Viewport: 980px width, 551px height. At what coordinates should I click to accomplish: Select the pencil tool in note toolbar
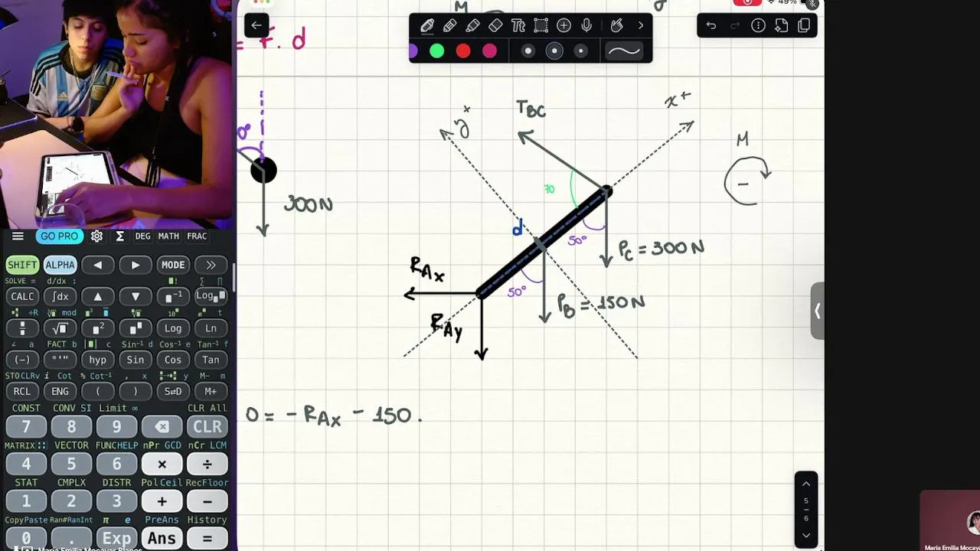pos(450,26)
